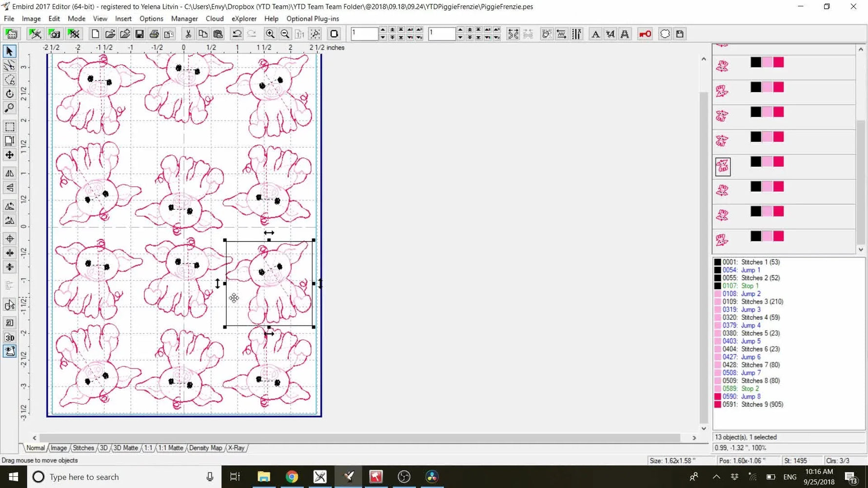This screenshot has height=488, width=868.
Task: Open Chrome from the Windows taskbar
Action: 292,477
